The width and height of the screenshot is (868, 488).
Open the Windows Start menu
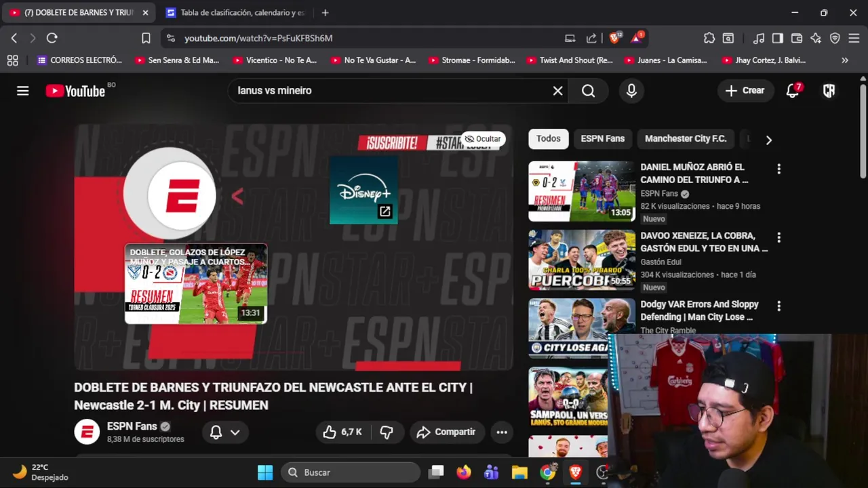tap(265, 472)
